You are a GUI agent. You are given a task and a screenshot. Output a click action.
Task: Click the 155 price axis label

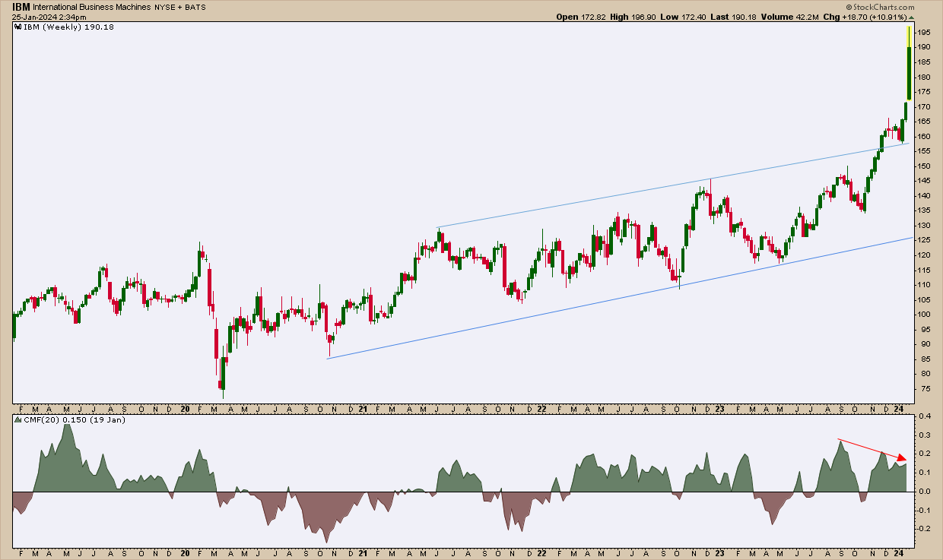click(923, 151)
